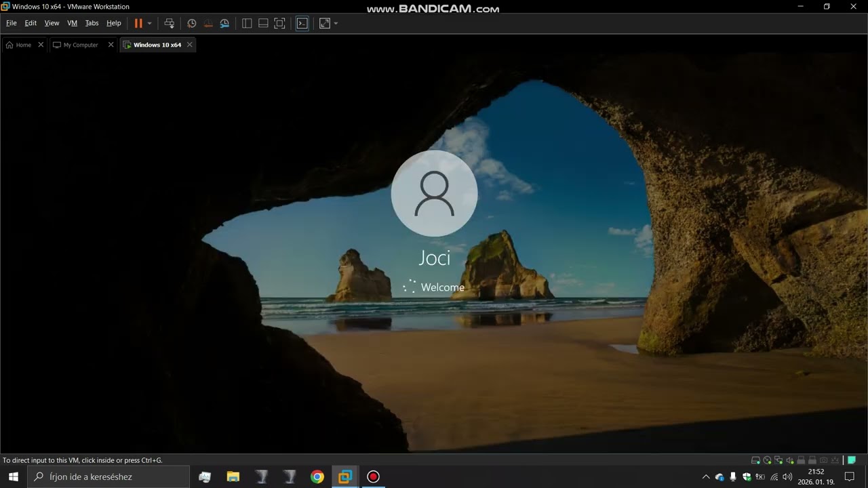Open the VM menu

73,23
